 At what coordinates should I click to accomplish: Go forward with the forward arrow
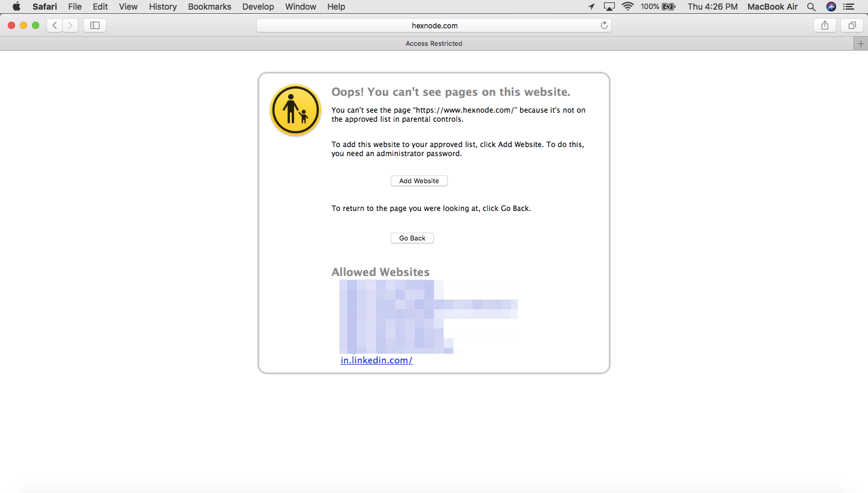click(x=71, y=25)
